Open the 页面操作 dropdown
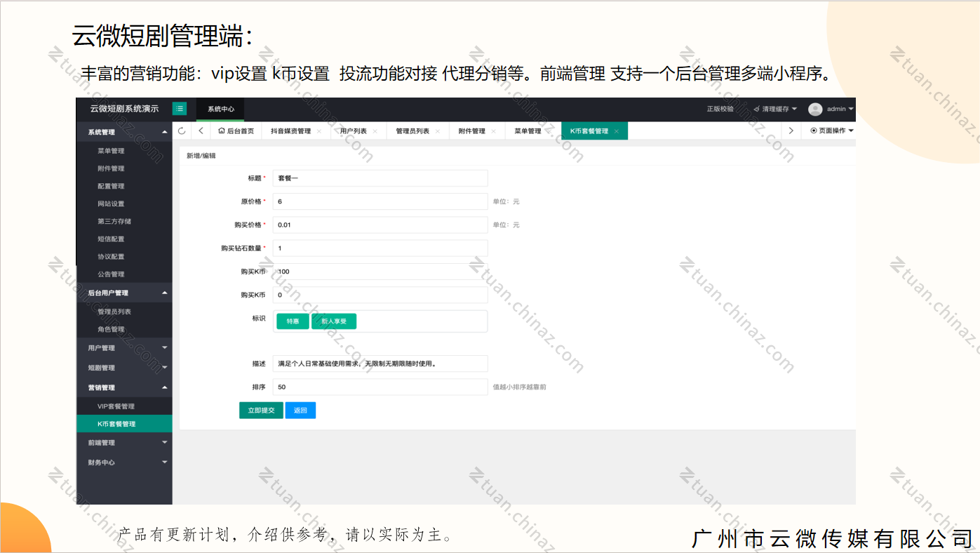980x553 pixels. [x=831, y=131]
